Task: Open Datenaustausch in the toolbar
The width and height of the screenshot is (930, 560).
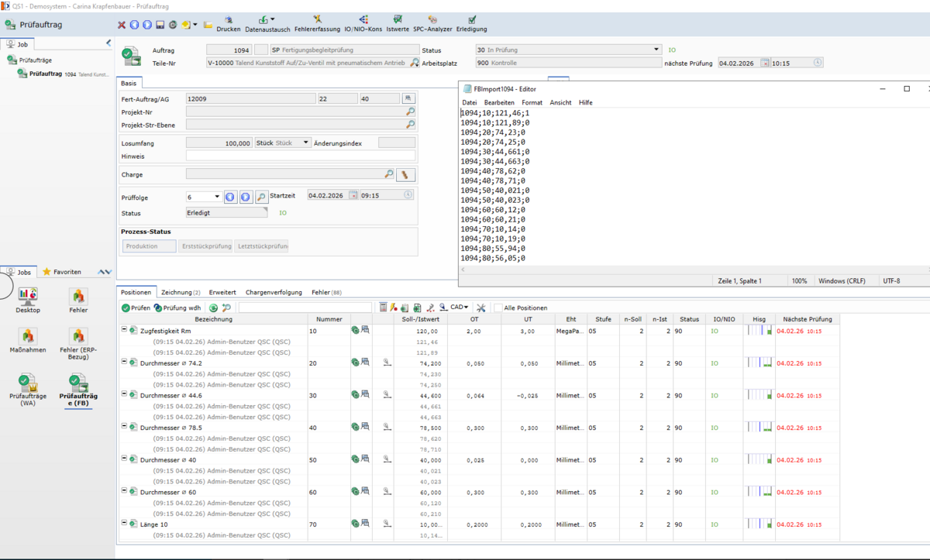Action: (267, 24)
